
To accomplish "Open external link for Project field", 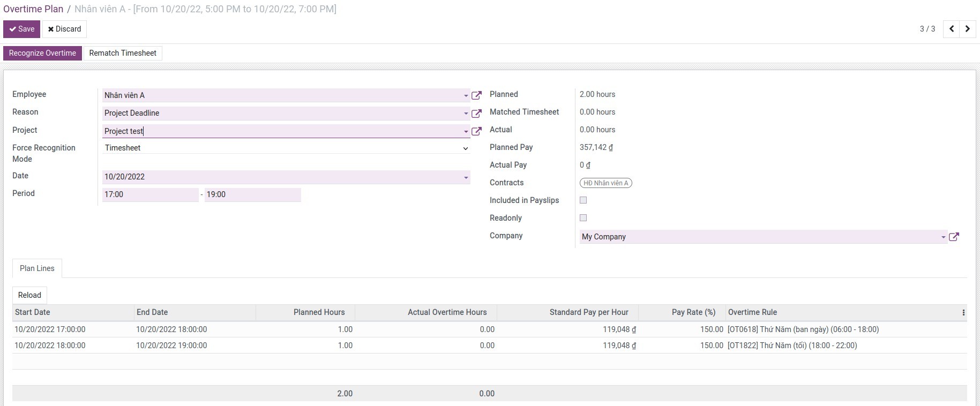I will click(x=476, y=131).
